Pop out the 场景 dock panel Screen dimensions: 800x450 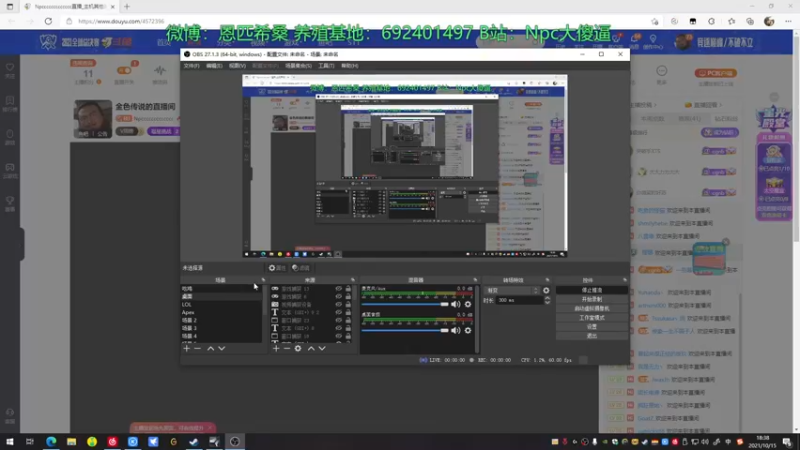(x=263, y=280)
